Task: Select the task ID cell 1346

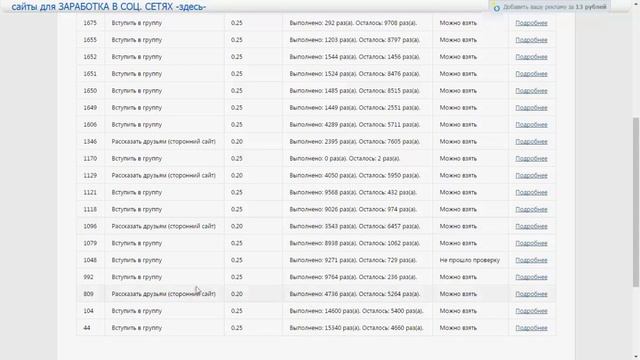Action: (90, 142)
